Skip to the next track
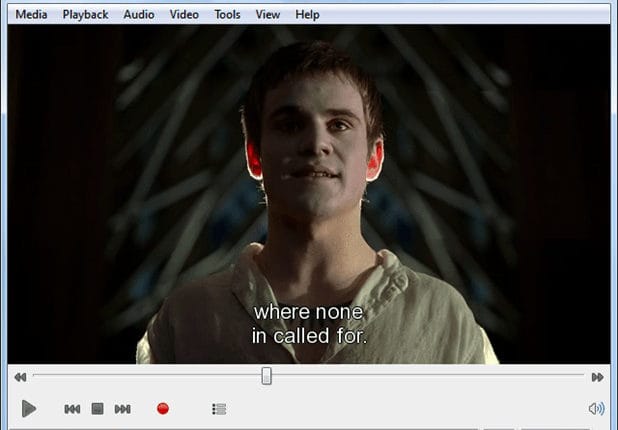The width and height of the screenshot is (618, 430). [x=122, y=409]
